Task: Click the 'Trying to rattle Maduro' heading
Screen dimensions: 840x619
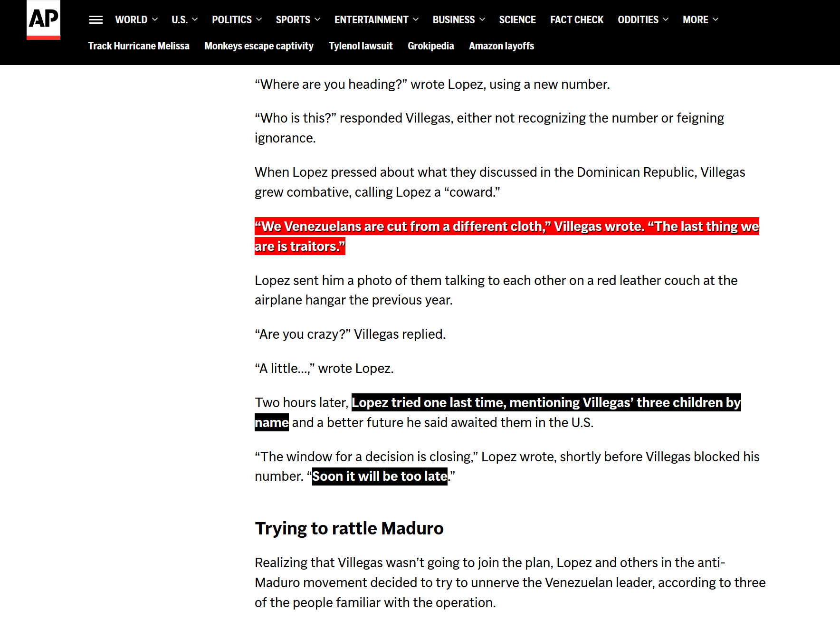Action: click(x=349, y=528)
